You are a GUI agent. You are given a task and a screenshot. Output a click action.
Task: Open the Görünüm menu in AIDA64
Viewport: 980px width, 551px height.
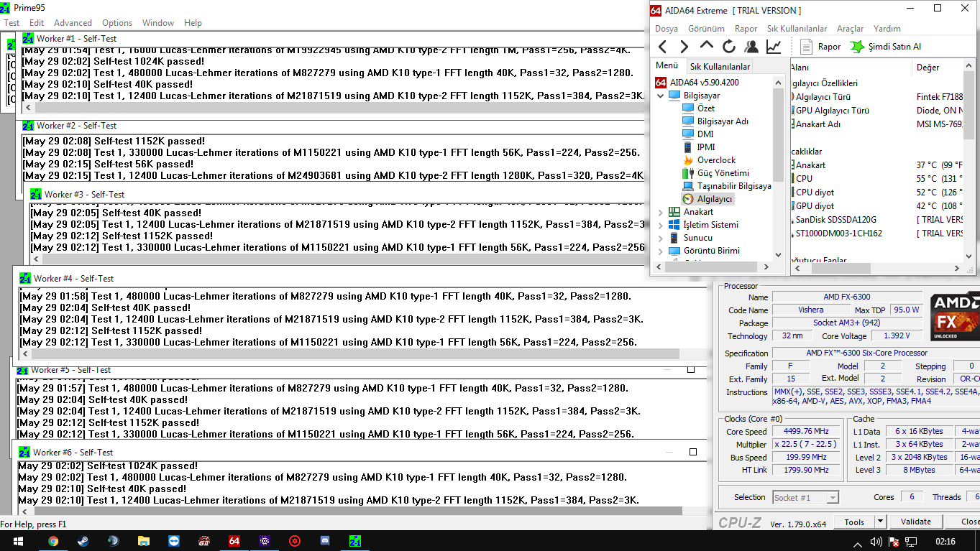706,29
